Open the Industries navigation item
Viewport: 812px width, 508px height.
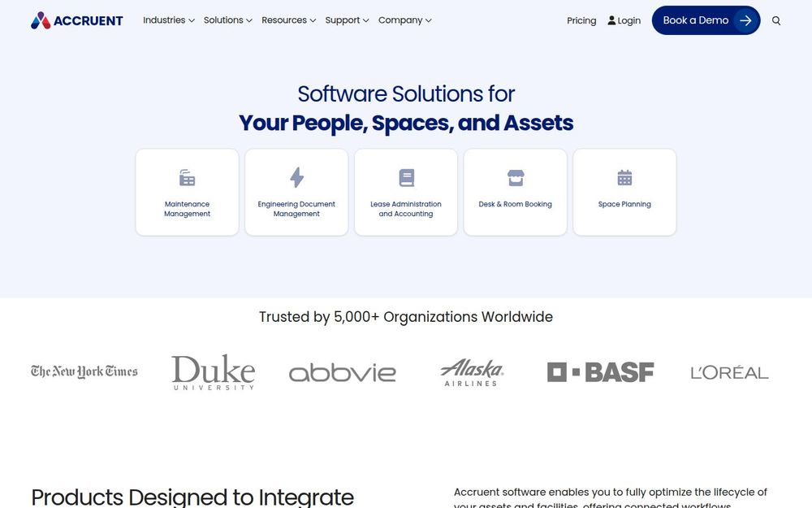(164, 20)
